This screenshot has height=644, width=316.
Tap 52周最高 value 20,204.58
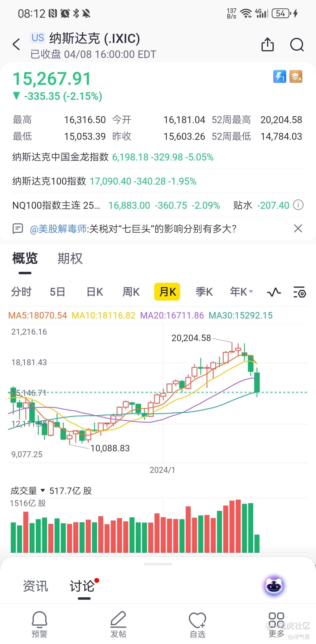(x=281, y=120)
